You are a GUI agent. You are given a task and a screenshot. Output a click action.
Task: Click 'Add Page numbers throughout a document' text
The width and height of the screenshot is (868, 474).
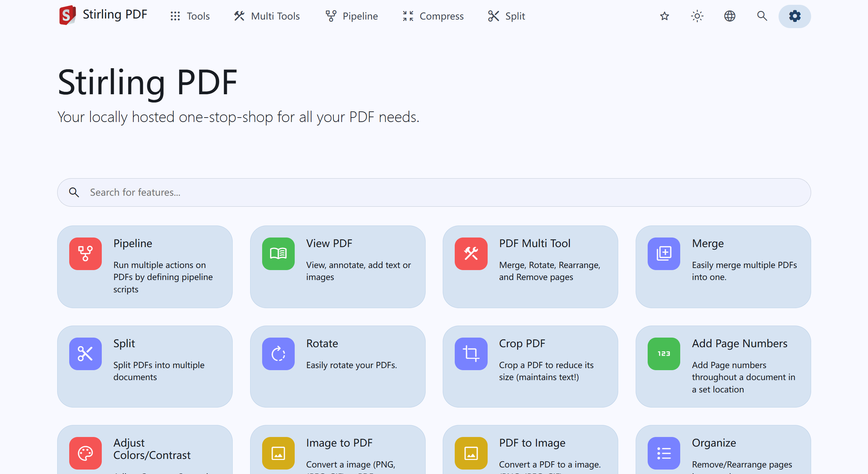coord(744,377)
